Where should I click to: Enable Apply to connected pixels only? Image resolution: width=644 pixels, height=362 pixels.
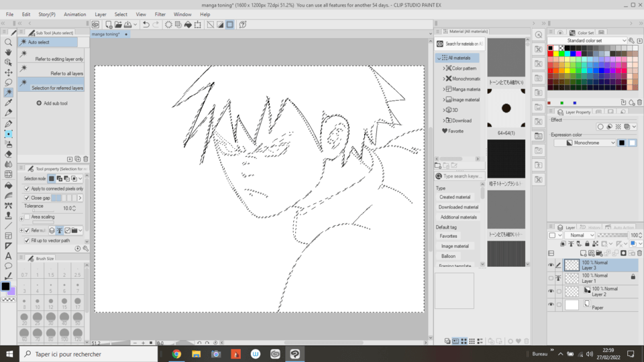(x=27, y=189)
